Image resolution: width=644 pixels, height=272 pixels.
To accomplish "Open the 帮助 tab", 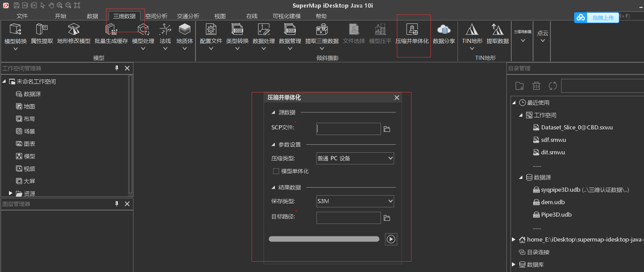I will click(x=321, y=16).
